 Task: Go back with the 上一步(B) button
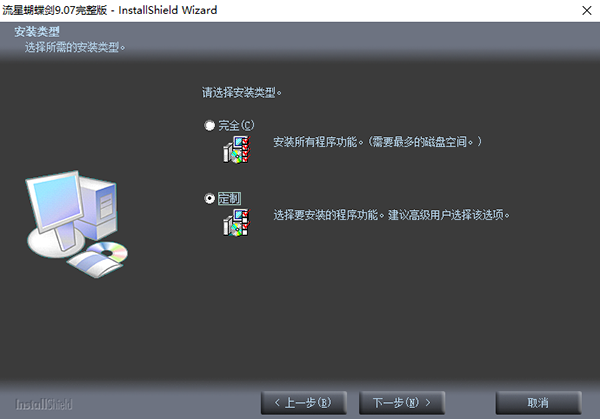tap(303, 402)
